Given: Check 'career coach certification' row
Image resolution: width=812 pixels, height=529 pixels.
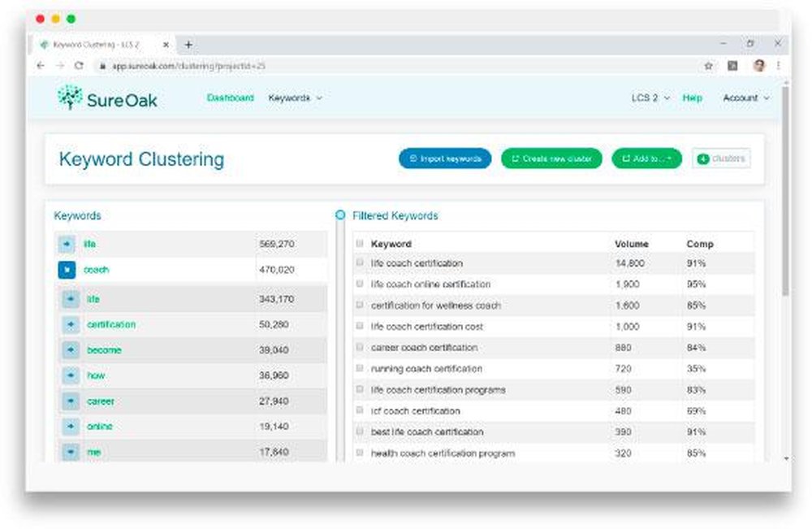Looking at the screenshot, I should [x=360, y=347].
